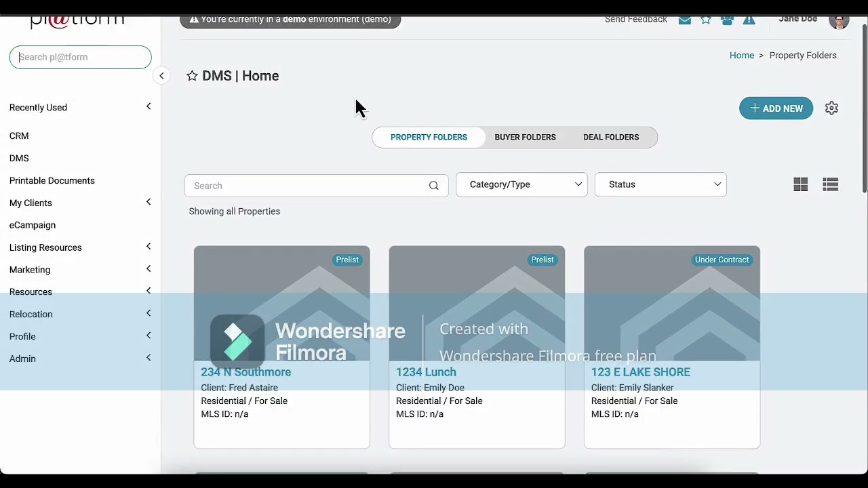
Task: Click Prelist badge on 234 N Southmore
Action: [347, 260]
